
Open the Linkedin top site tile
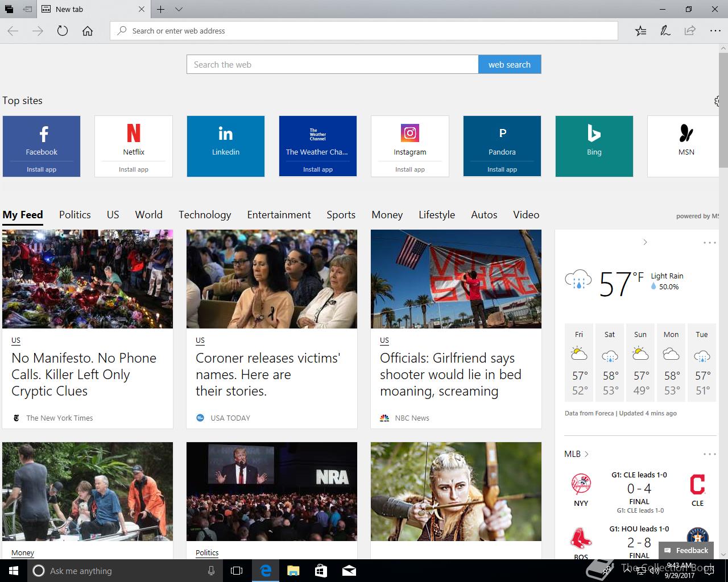[x=226, y=146]
